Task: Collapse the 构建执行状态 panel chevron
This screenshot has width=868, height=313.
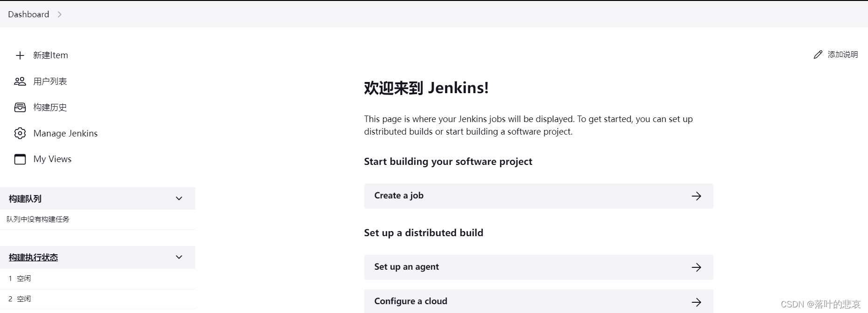Action: [x=179, y=257]
